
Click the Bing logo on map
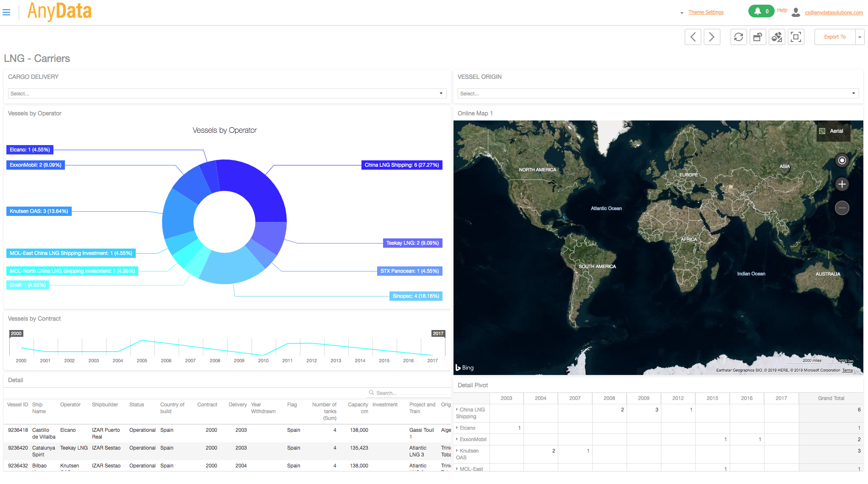tap(465, 367)
